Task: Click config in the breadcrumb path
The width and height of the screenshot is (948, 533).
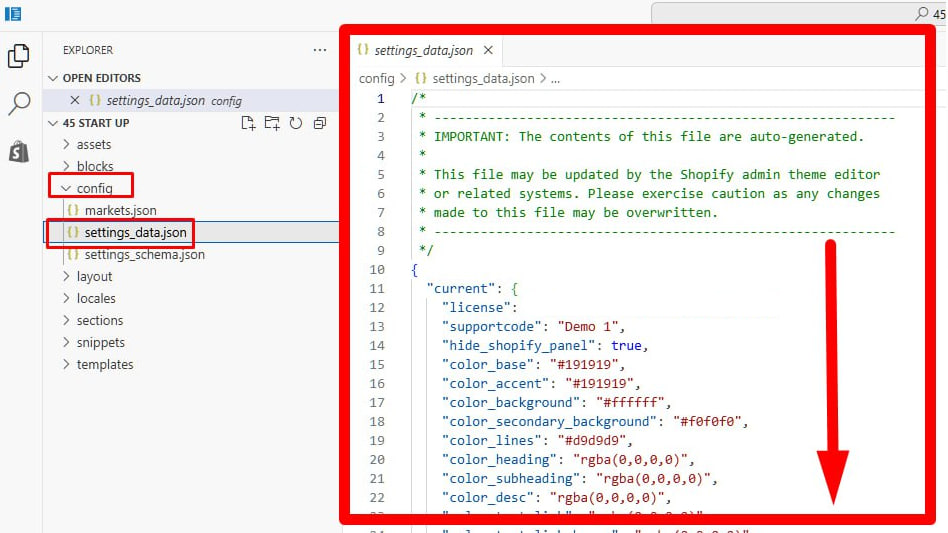Action: pyautogui.click(x=376, y=78)
